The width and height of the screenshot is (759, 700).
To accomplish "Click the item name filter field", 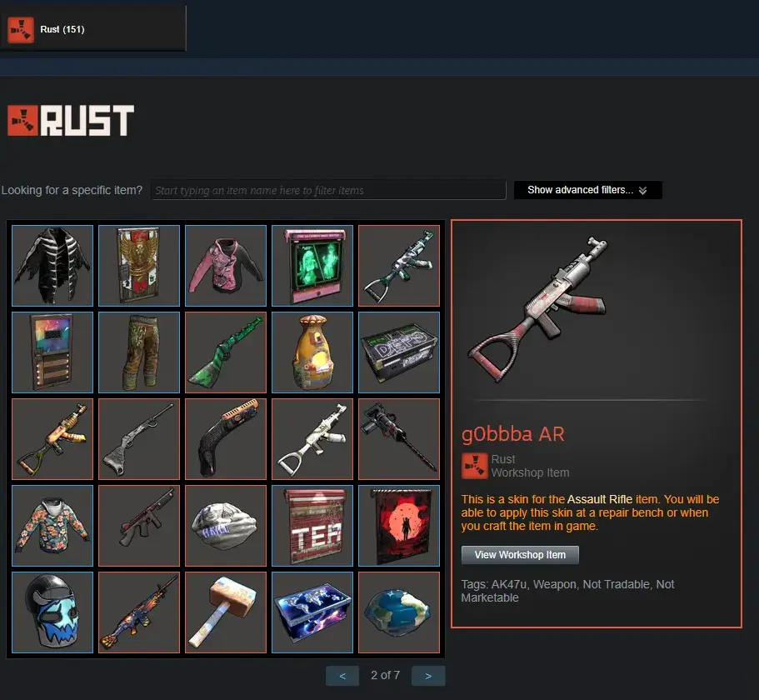I will pos(328,190).
